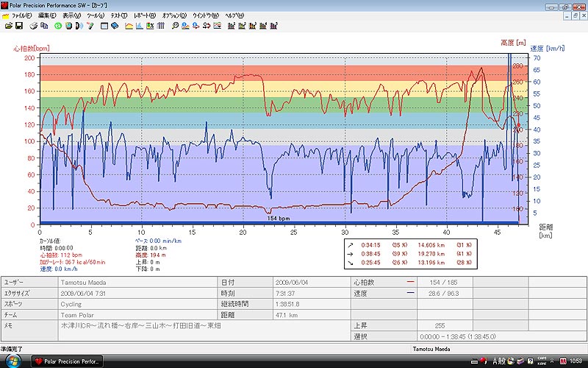Click the green circular toolbar icon
Screen dimensions: 588x368
[58, 26]
